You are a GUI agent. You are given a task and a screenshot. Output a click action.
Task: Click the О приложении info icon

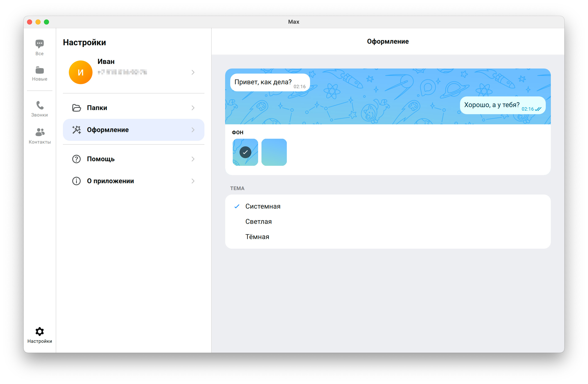[x=76, y=181]
